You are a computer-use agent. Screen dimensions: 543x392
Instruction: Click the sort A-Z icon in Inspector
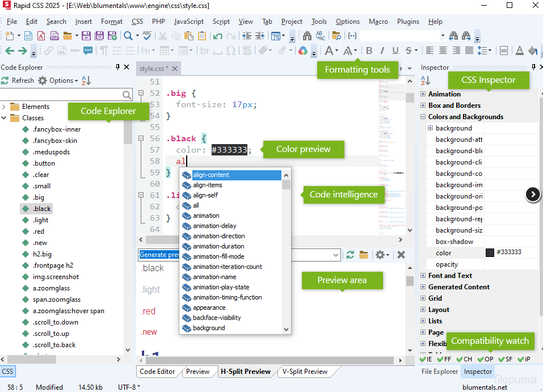(x=426, y=81)
